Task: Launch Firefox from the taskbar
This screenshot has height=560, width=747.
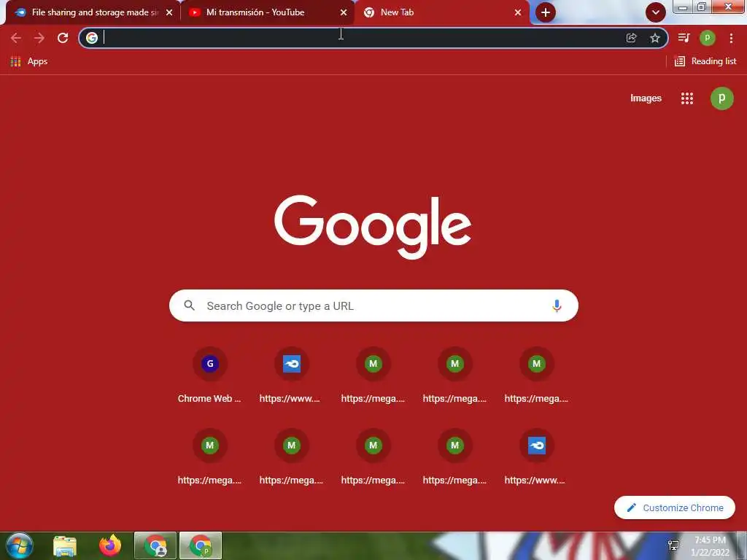Action: coord(111,545)
